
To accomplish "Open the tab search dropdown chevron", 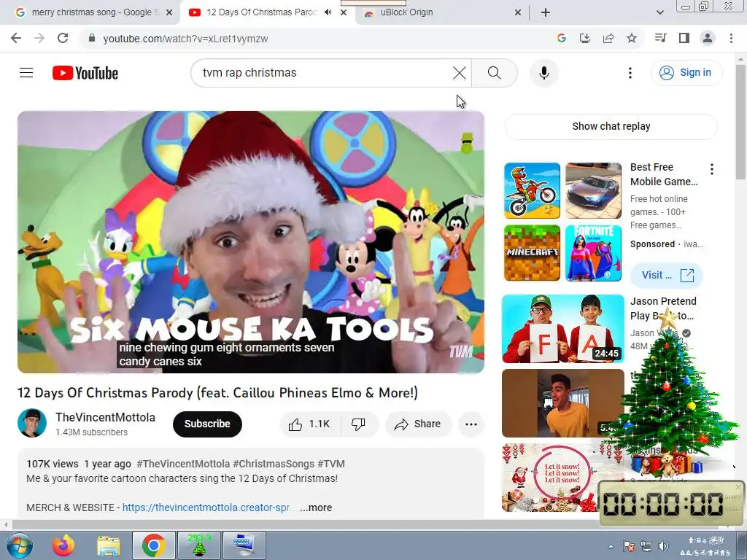I will [x=659, y=12].
